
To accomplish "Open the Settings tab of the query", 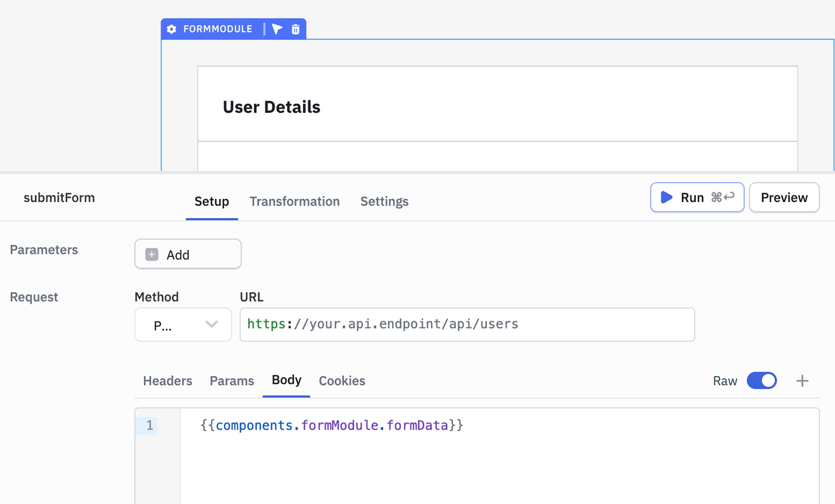I will click(x=384, y=201).
